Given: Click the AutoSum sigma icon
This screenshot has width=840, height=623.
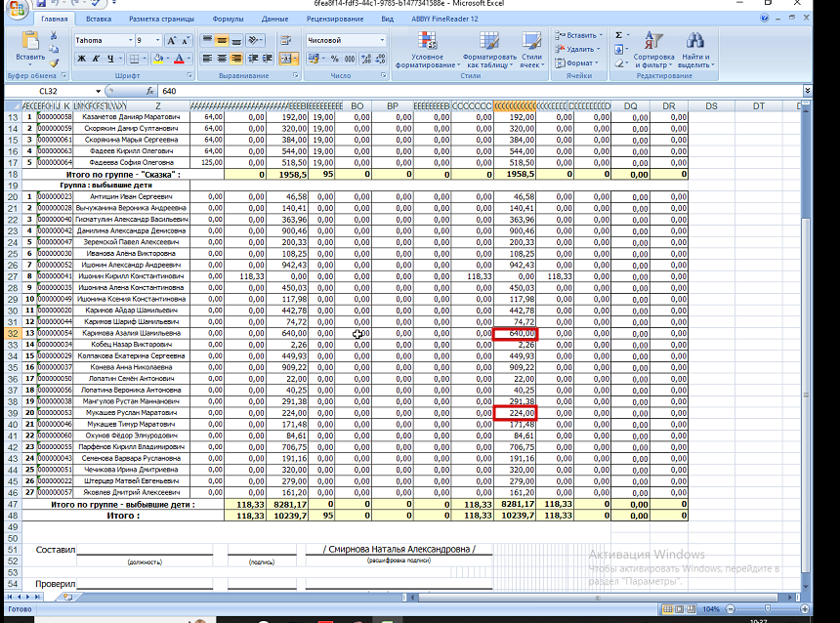Looking at the screenshot, I should click(618, 35).
